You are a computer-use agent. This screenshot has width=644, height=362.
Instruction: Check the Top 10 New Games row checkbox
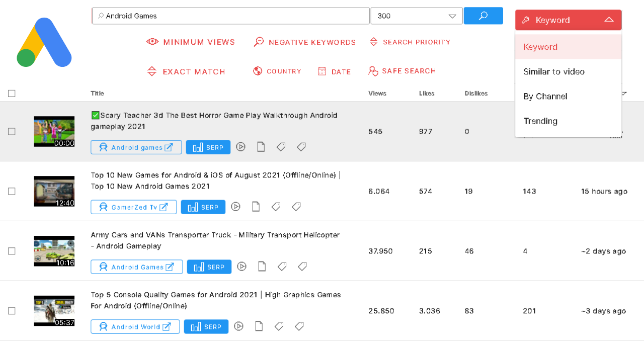pos(12,191)
